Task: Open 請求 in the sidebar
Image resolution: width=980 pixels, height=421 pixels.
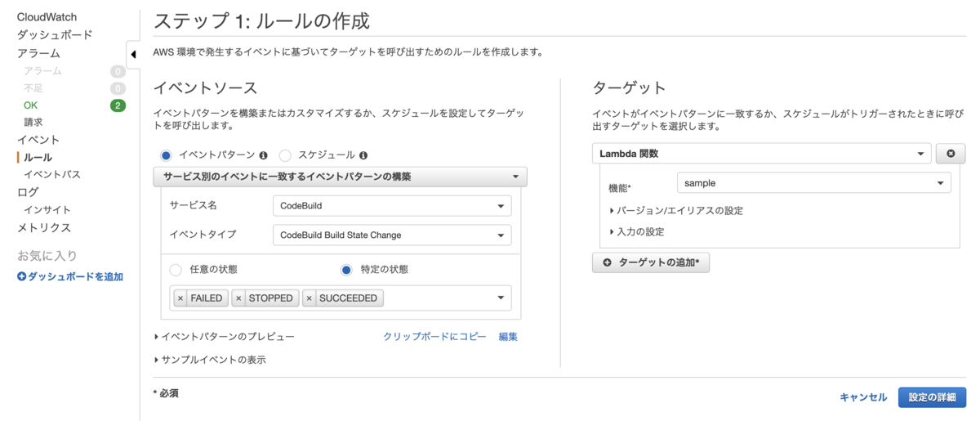Action: (x=33, y=122)
